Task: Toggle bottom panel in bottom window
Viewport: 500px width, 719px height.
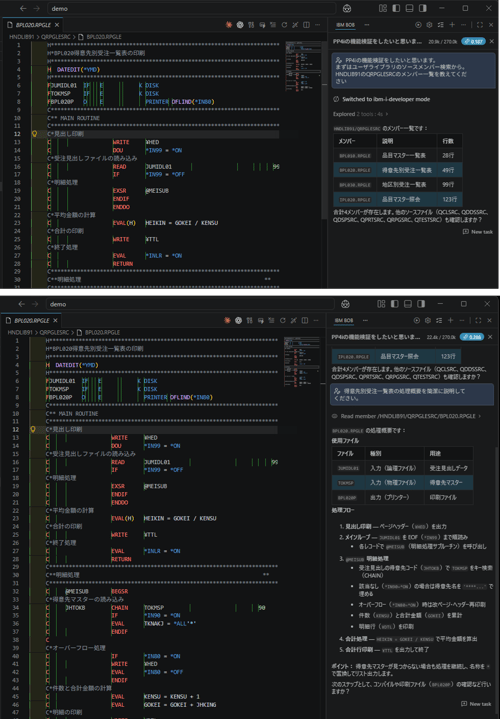Action: (408, 304)
